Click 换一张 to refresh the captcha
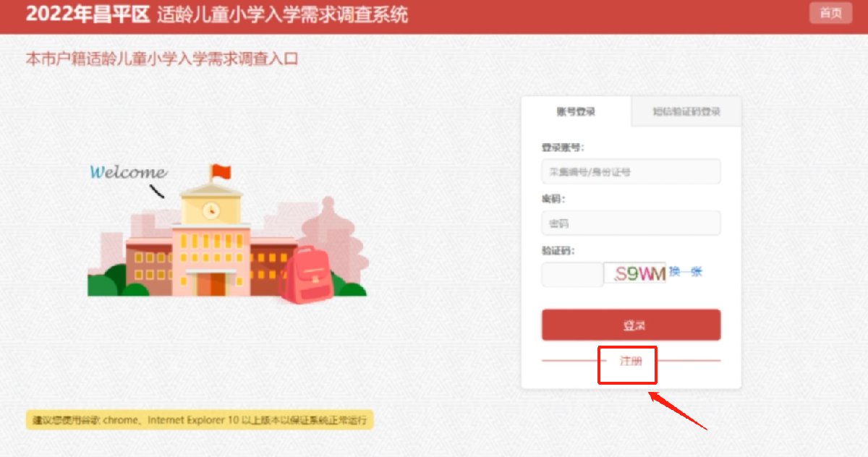868x457 pixels. (685, 272)
